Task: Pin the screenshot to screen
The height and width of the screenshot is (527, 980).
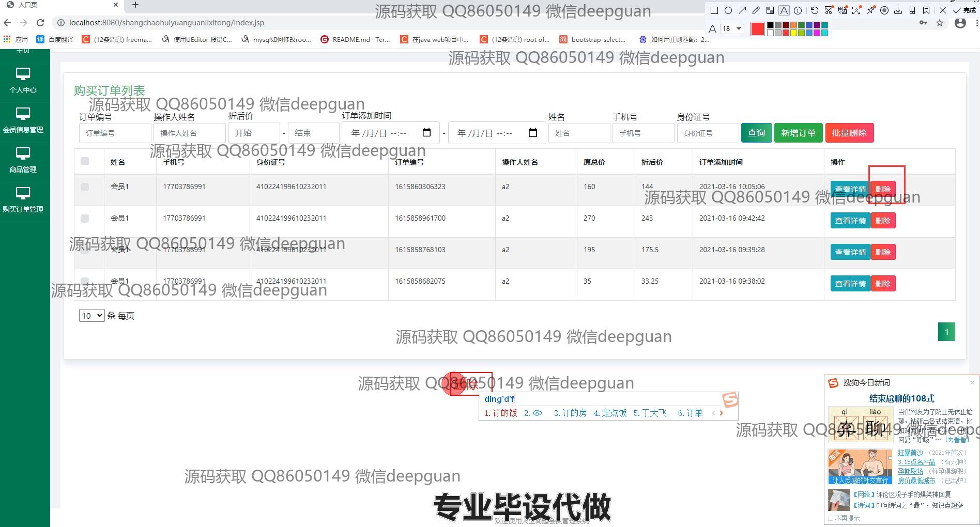Action: click(871, 10)
